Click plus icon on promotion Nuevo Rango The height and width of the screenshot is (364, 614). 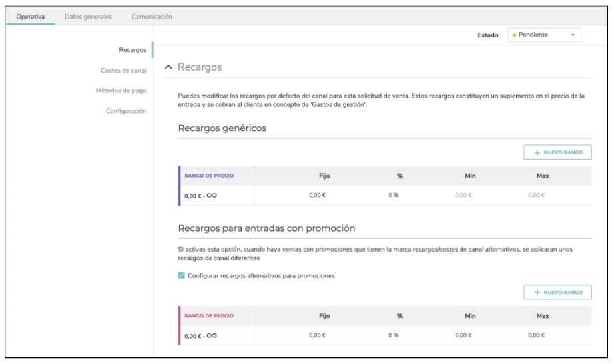click(537, 293)
